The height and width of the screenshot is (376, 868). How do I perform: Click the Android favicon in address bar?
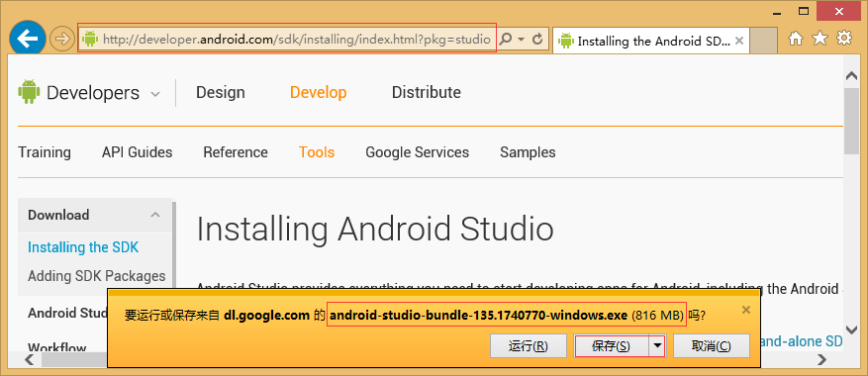(x=90, y=39)
